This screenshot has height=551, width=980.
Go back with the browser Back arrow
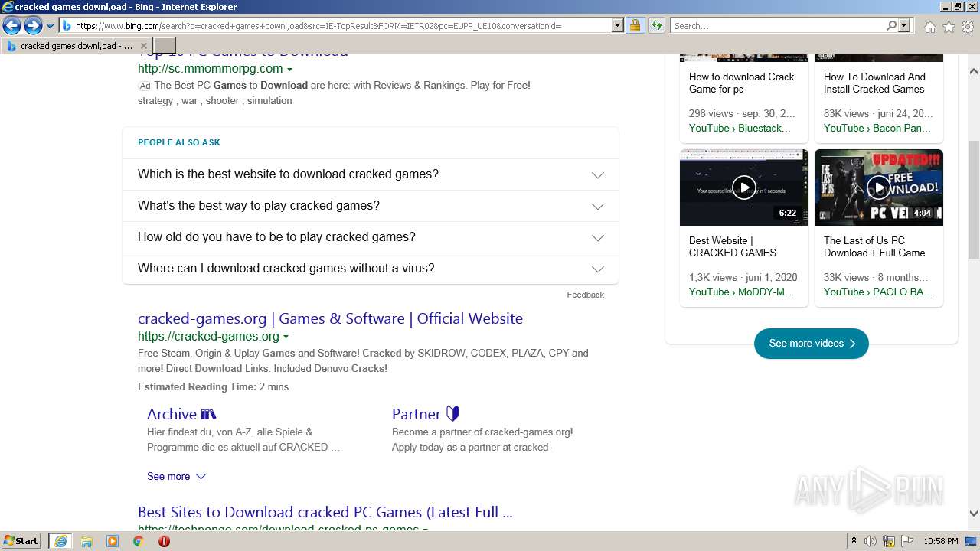pos(11,26)
